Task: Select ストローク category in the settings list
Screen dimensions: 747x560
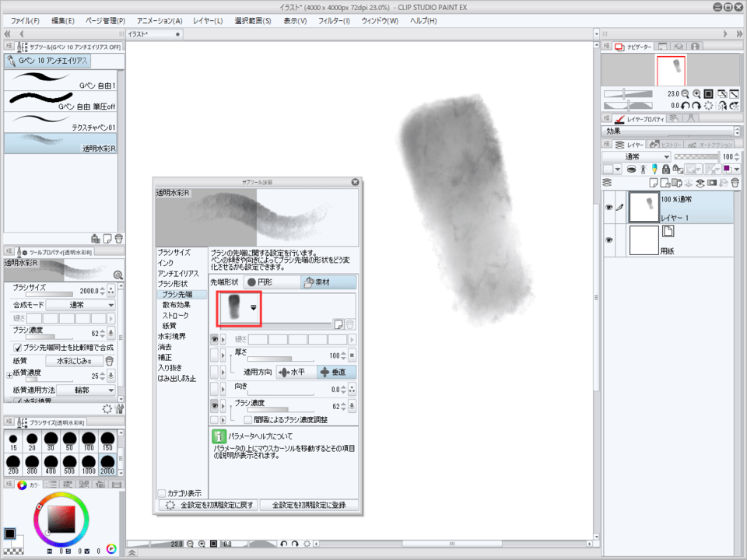Action: click(x=175, y=316)
